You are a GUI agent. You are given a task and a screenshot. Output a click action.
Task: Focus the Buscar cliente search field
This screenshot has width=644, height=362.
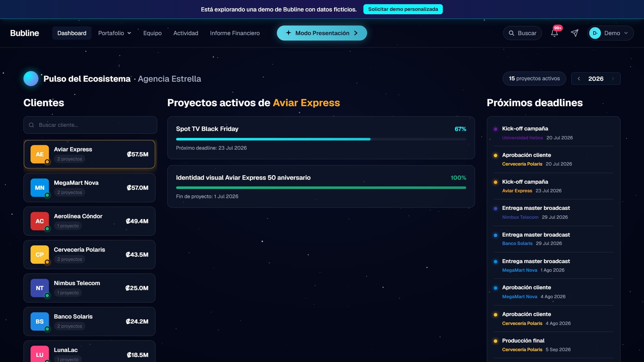tap(90, 125)
